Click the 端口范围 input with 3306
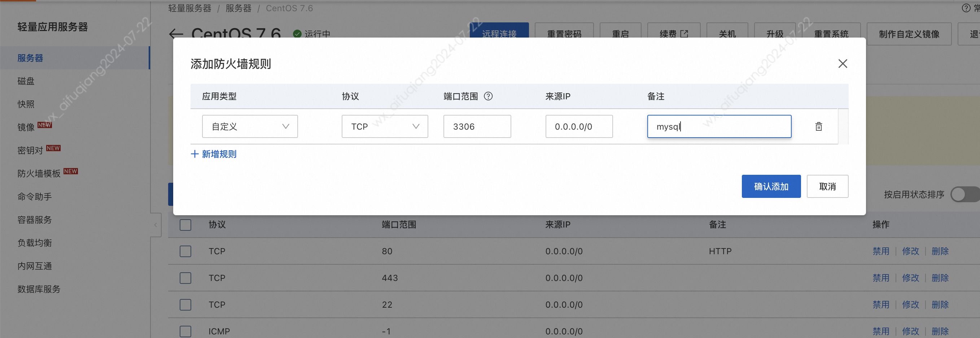The width and height of the screenshot is (980, 338). (477, 126)
